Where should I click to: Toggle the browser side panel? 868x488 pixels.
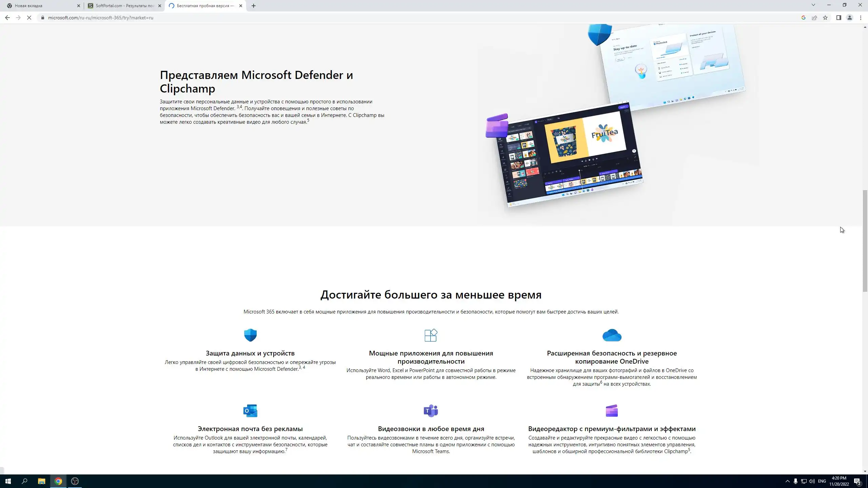point(839,18)
